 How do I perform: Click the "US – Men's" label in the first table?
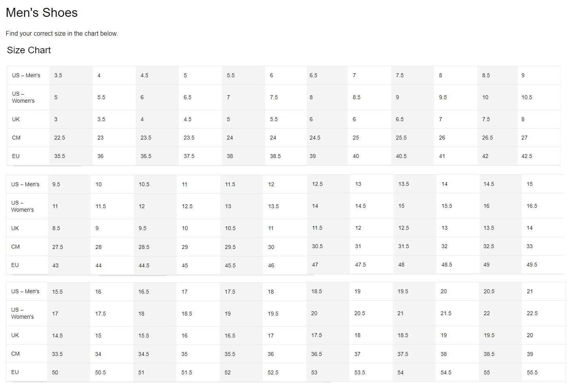(26, 75)
